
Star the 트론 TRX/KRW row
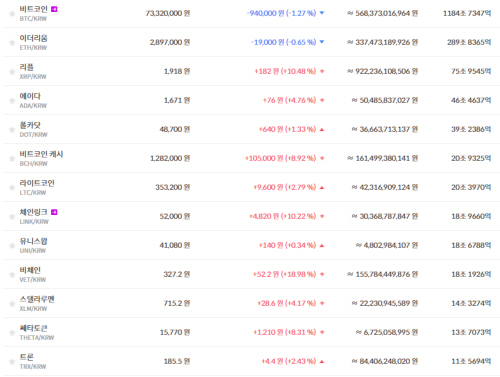click(x=12, y=362)
